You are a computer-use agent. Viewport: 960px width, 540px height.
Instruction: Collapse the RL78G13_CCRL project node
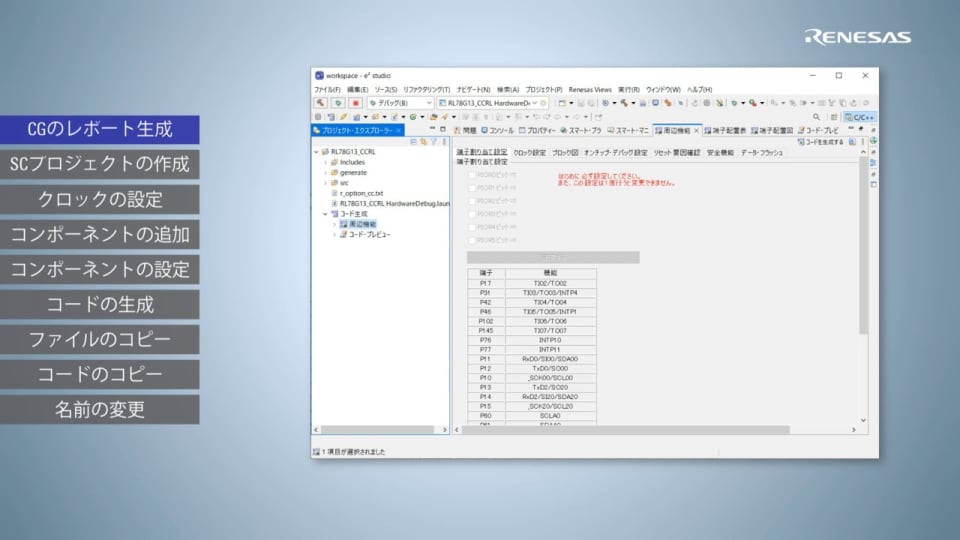coord(317,152)
